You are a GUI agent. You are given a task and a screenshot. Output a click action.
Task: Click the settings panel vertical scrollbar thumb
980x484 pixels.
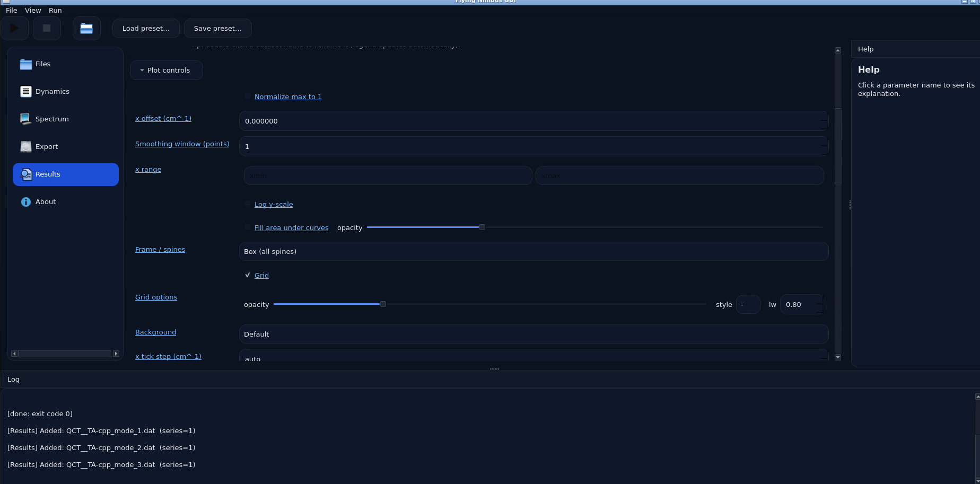[838, 146]
